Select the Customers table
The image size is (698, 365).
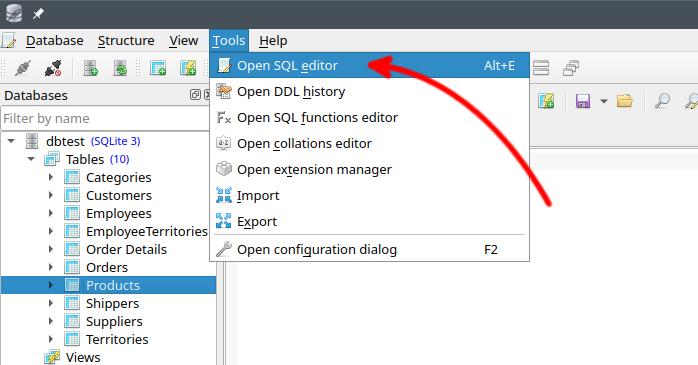[x=119, y=195]
